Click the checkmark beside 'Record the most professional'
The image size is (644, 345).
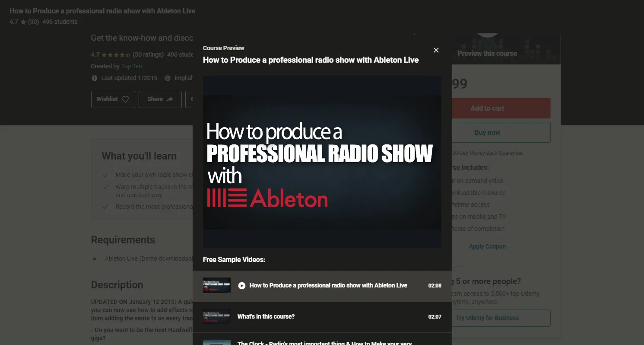[x=106, y=206]
